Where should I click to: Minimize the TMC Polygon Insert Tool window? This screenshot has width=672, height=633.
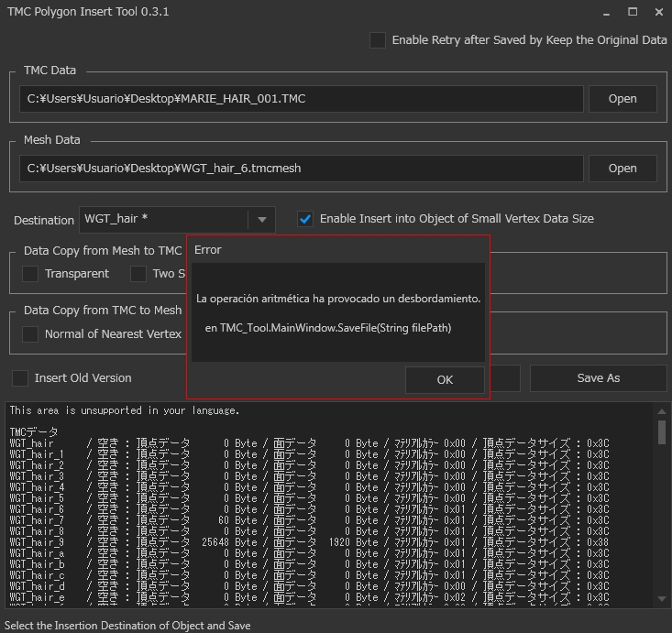606,12
